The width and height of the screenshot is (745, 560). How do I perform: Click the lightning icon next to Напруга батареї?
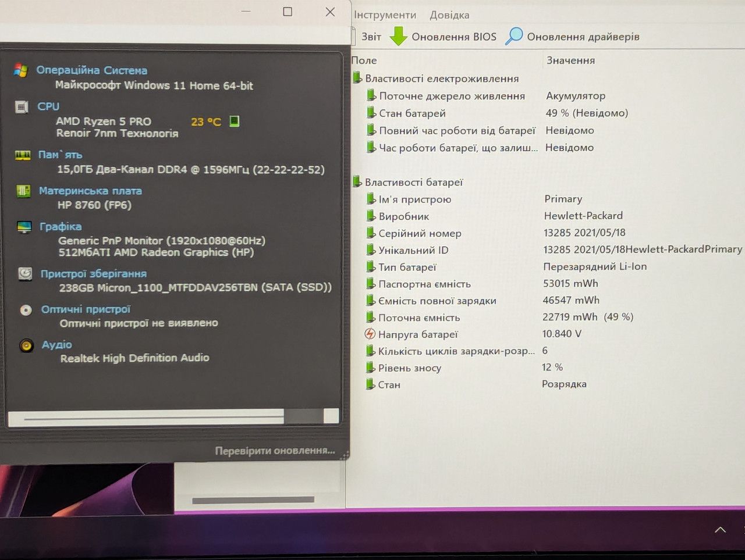pos(370,334)
